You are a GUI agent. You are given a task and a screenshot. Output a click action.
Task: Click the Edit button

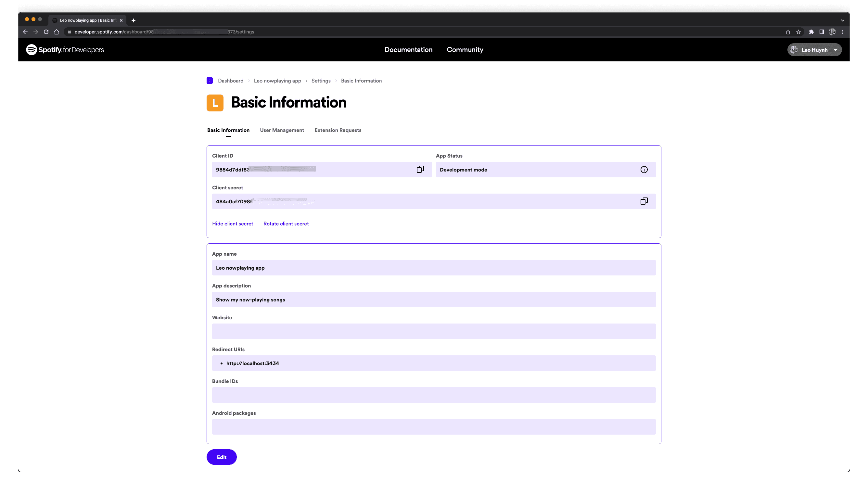click(x=222, y=457)
